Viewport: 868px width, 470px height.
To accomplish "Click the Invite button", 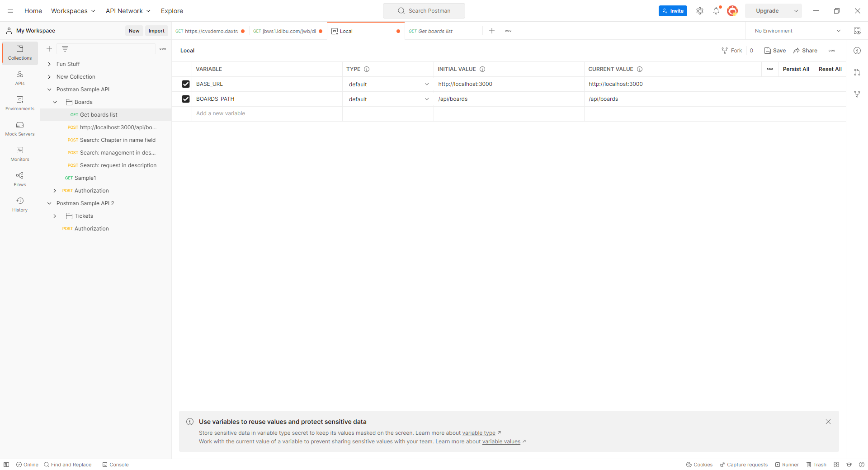I will click(x=673, y=11).
